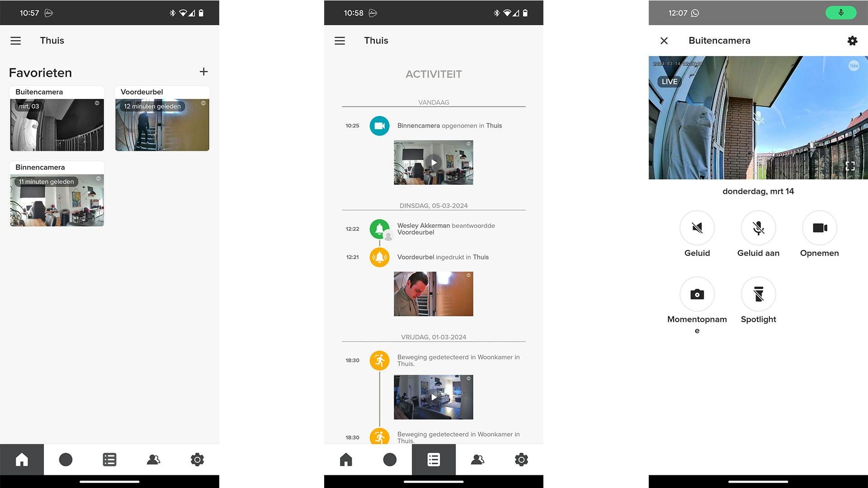The width and height of the screenshot is (868, 488).
Task: Open hamburger menu on Favorieten screen
Action: (x=16, y=41)
